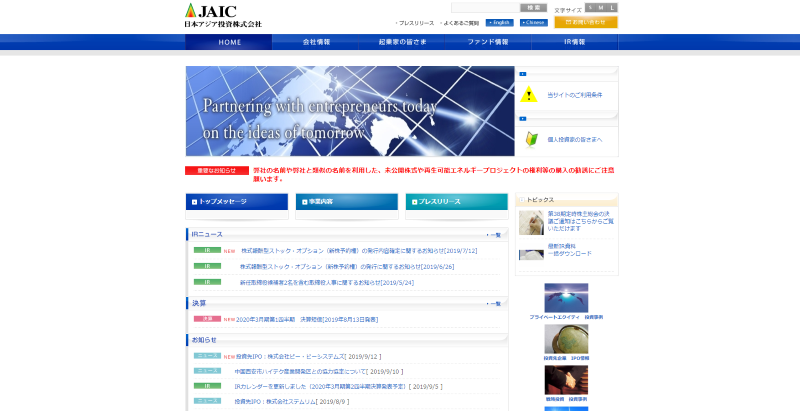Open the 起業家の皆さま navigation menu
Viewport: 800px width, 411px height.
pos(402,42)
